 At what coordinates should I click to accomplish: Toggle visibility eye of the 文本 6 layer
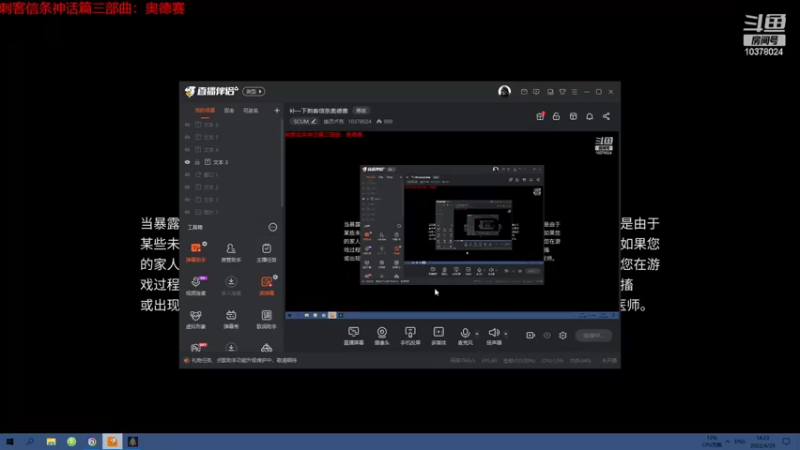pos(187,124)
